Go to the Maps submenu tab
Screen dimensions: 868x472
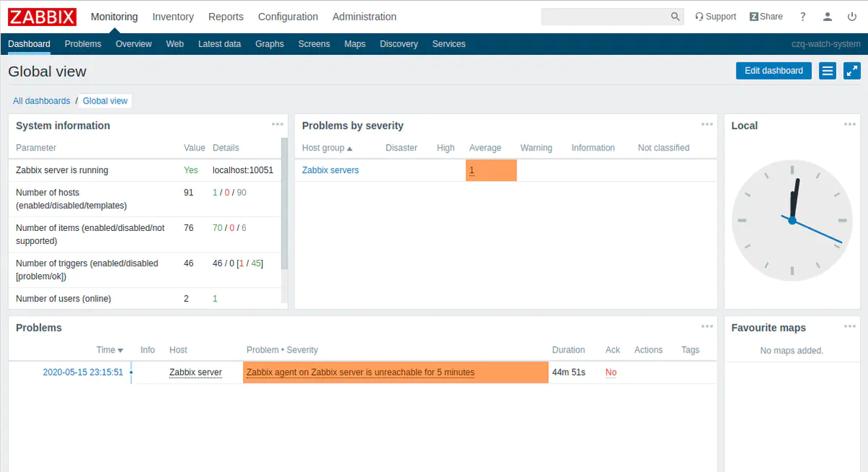pos(355,44)
